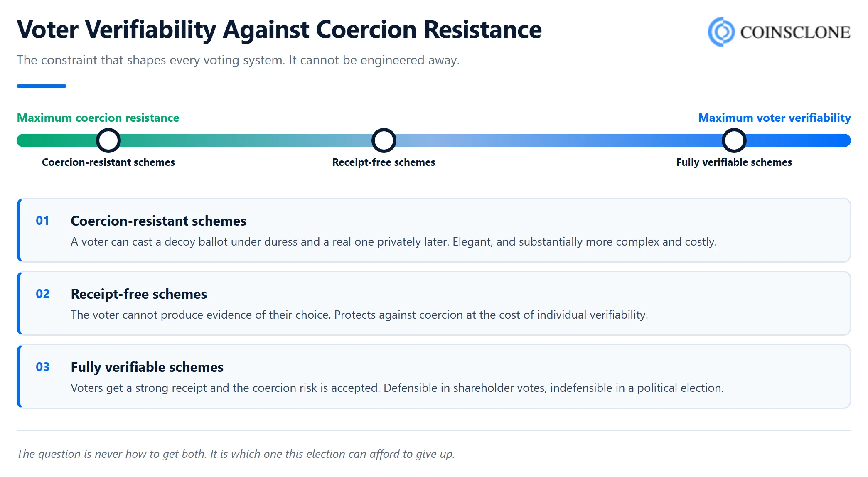Click the Maximum coercion resistance label
The image size is (868, 477).
pyautogui.click(x=98, y=118)
